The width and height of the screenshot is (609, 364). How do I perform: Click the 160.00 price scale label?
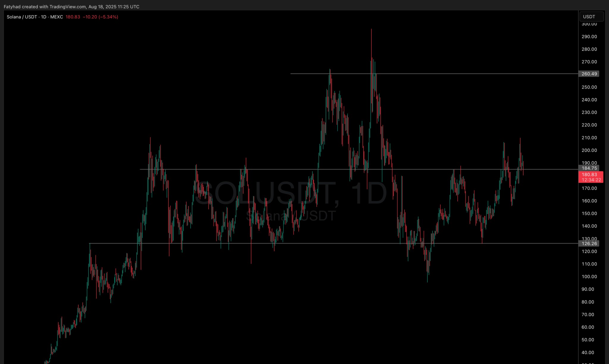(x=589, y=201)
